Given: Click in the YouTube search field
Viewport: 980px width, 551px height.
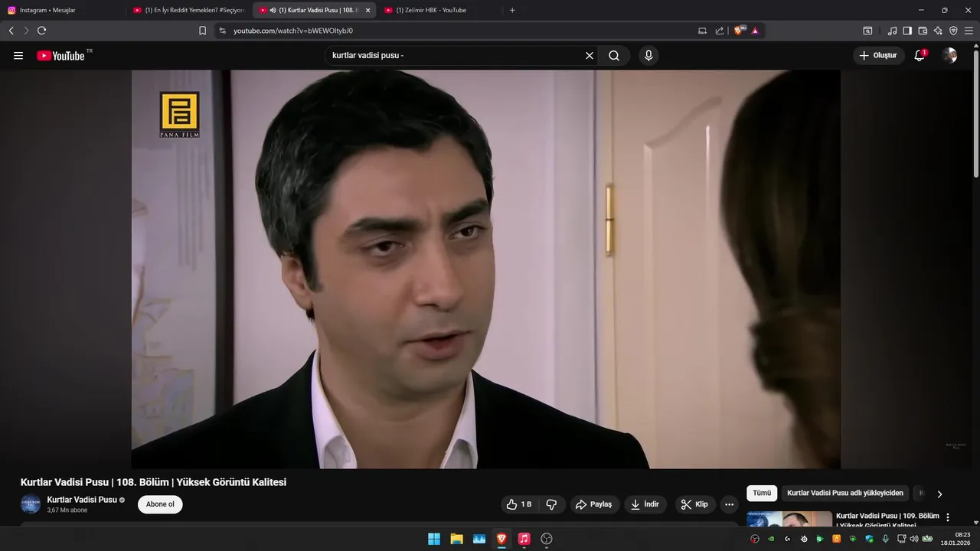Looking at the screenshot, I should (456, 56).
